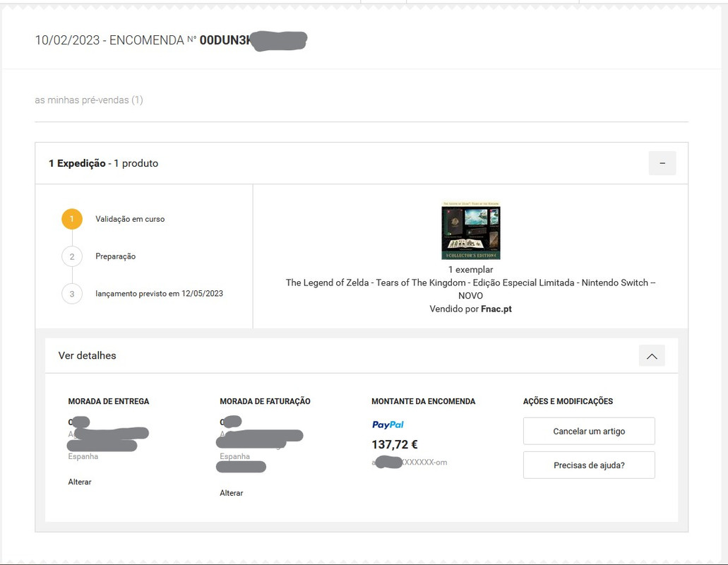Click lançamento previsto em 12/05/2023 text
The height and width of the screenshot is (565, 728).
tap(160, 293)
